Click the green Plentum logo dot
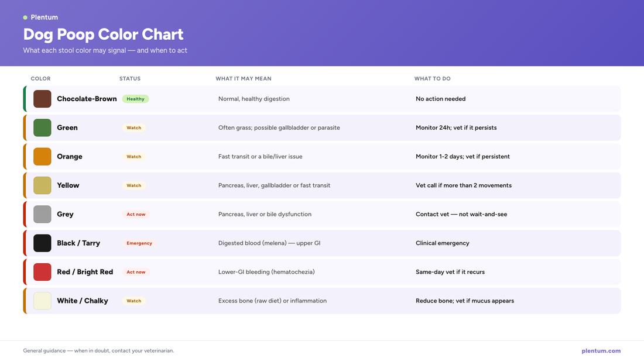This screenshot has width=644, height=362. 25,17
